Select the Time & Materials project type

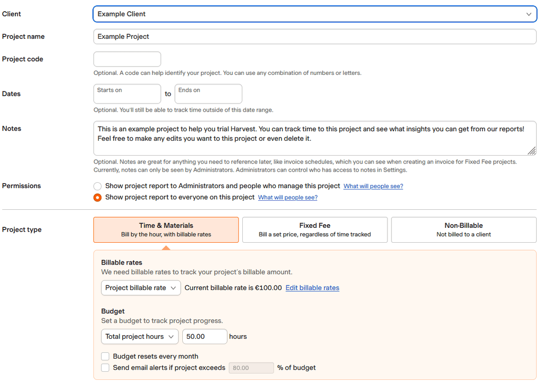coord(166,229)
